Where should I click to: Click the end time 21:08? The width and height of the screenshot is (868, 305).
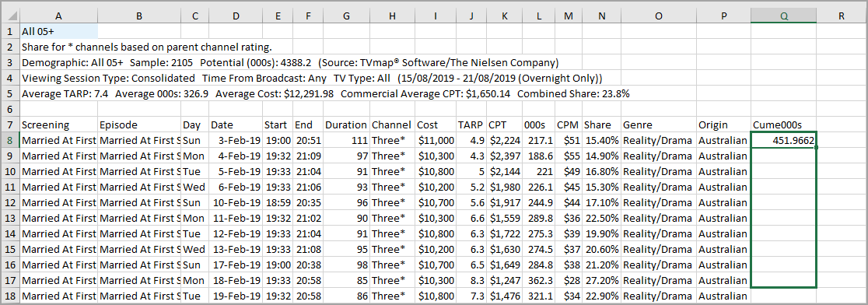[307, 249]
